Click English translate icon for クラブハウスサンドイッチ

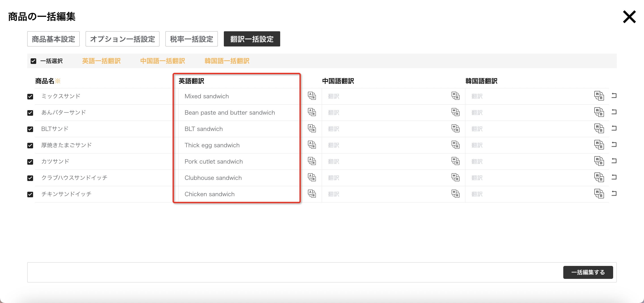pyautogui.click(x=312, y=178)
